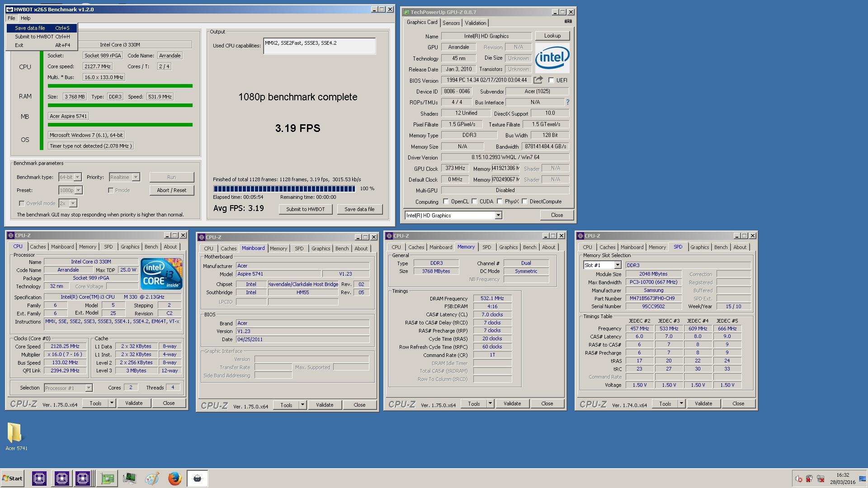Viewport: 868px width, 488px height.
Task: Click the Bus Interface question mark in GPU-Z
Action: (567, 102)
